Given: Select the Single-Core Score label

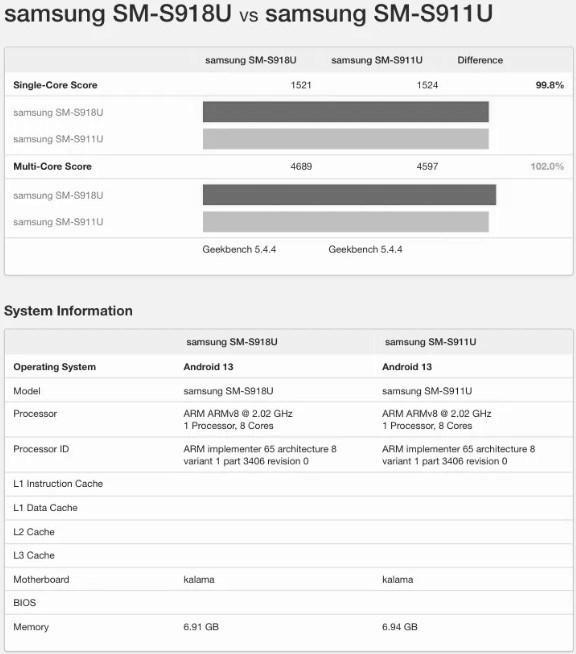Looking at the screenshot, I should pos(55,85).
